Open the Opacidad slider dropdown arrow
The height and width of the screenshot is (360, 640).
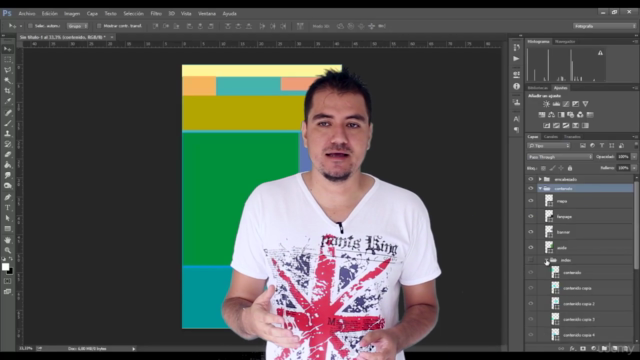point(634,157)
